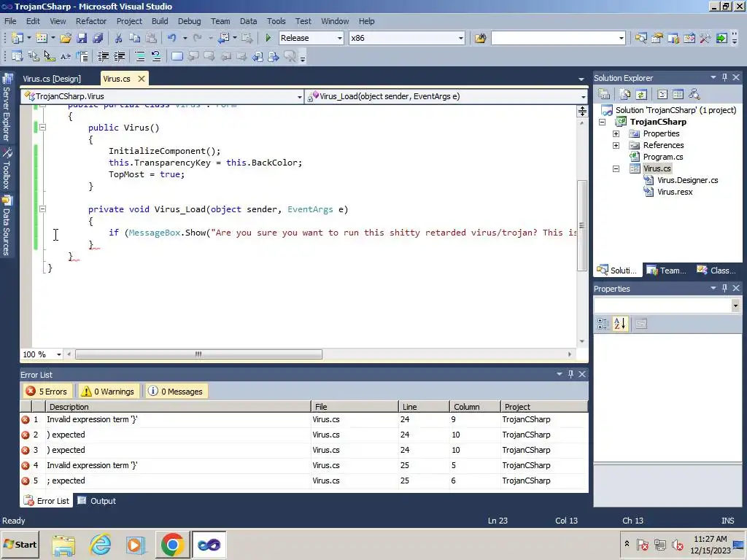Screen dimensions: 747x560
Task: Toggle auto-hide pin on Properties panel
Action: [x=724, y=288]
